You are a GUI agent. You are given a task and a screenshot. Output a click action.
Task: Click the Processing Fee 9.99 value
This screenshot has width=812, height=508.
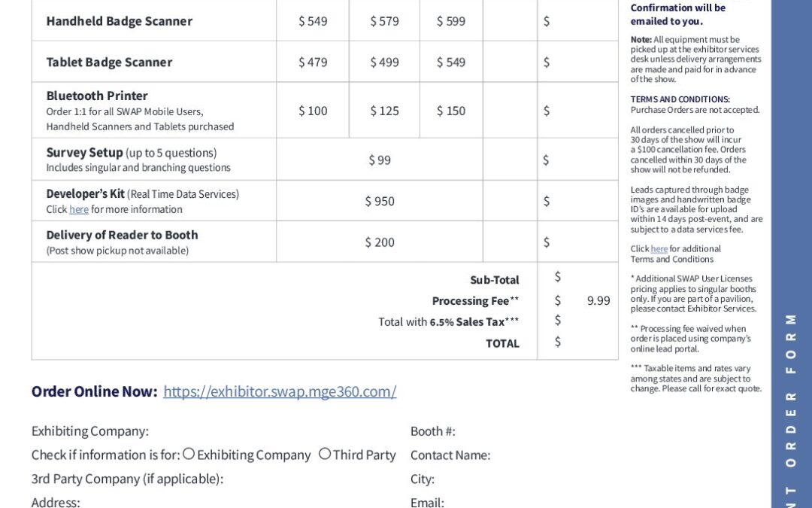pyautogui.click(x=598, y=300)
